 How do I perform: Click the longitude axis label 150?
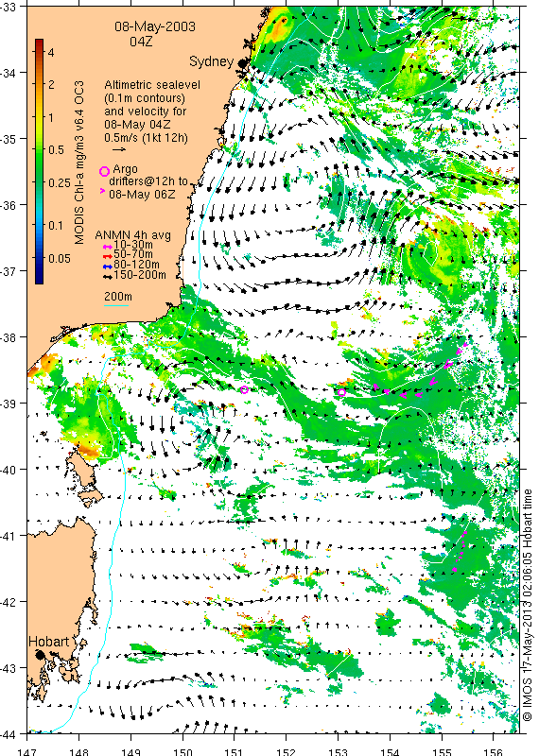[x=183, y=751]
